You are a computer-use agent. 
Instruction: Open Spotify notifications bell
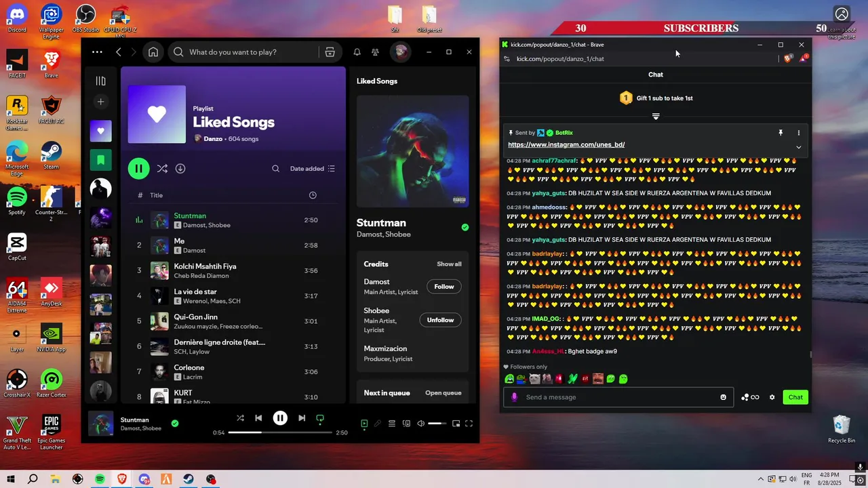click(x=357, y=52)
